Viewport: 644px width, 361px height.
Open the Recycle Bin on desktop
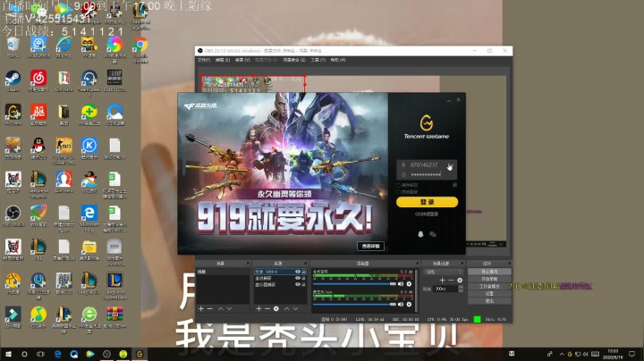(x=13, y=46)
